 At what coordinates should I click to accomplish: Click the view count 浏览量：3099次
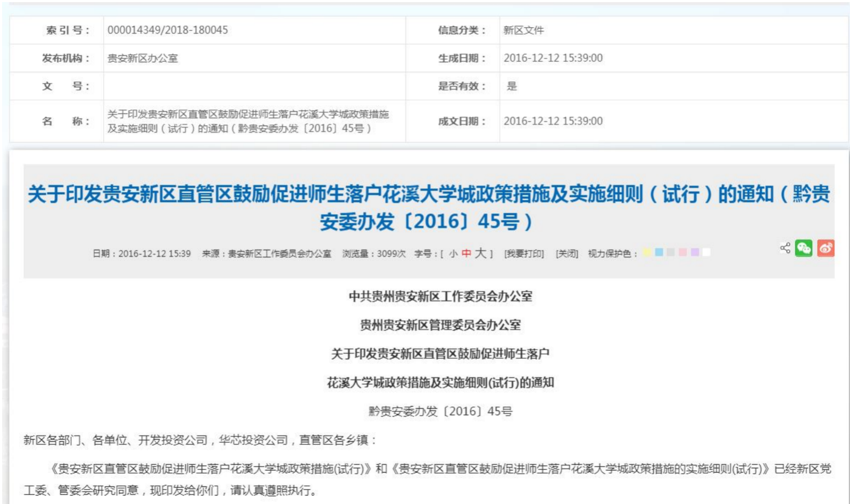pos(374,254)
